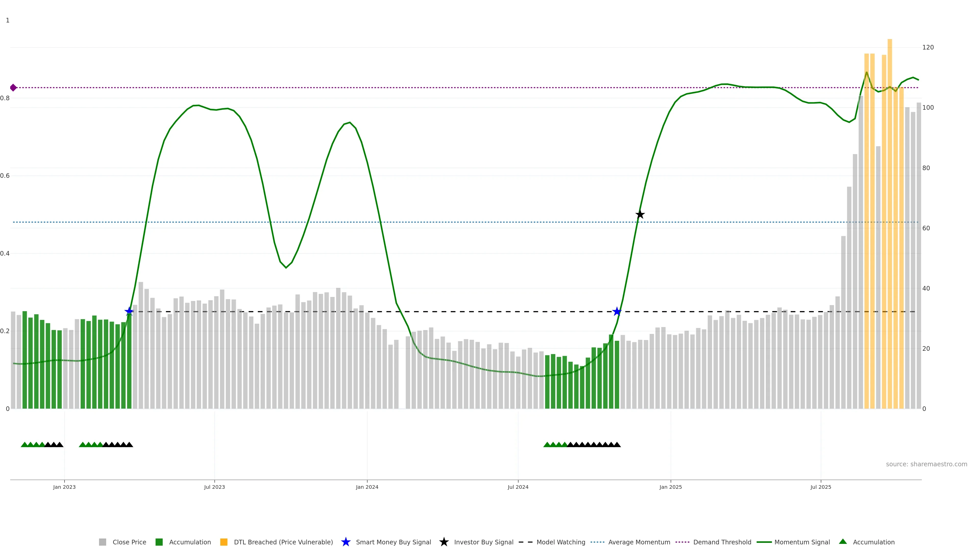Click the Close Price legend gray square

click(x=102, y=542)
